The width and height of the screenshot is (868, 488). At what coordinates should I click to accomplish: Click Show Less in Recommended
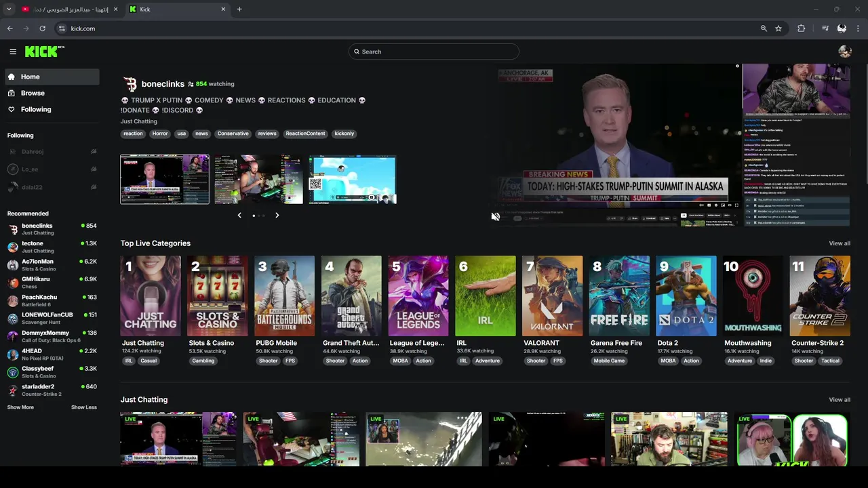pos(84,407)
